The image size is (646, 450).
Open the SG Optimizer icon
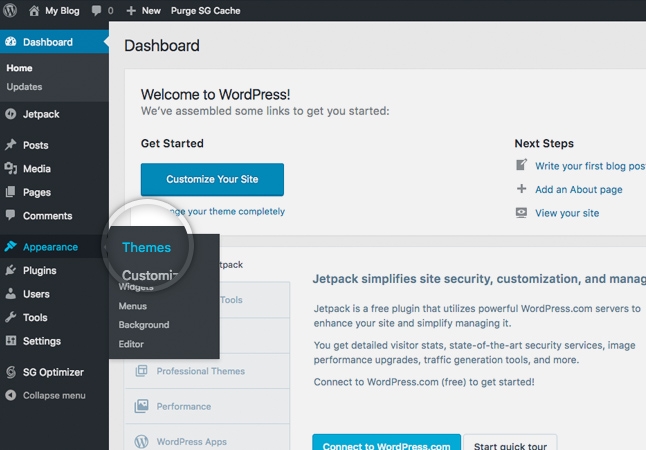pyautogui.click(x=11, y=372)
